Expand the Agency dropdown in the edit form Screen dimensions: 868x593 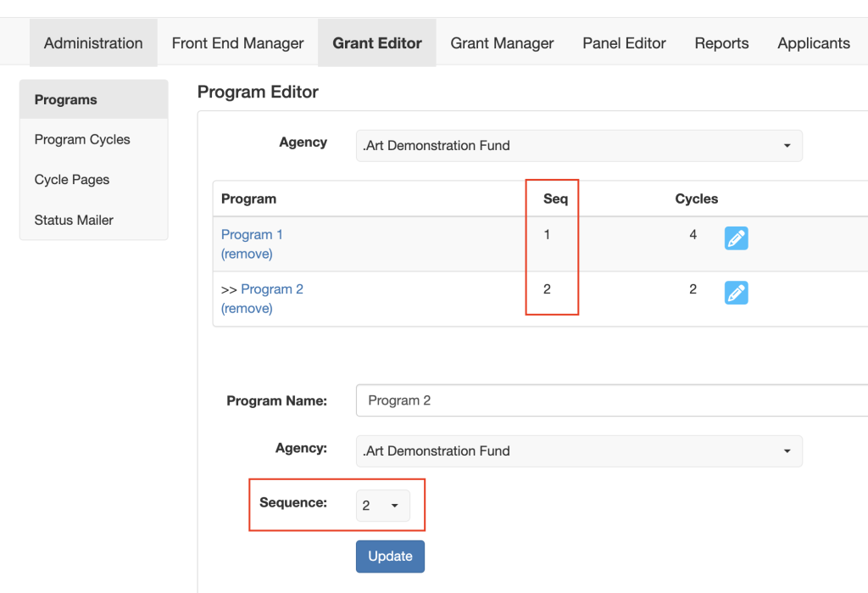[x=579, y=451]
